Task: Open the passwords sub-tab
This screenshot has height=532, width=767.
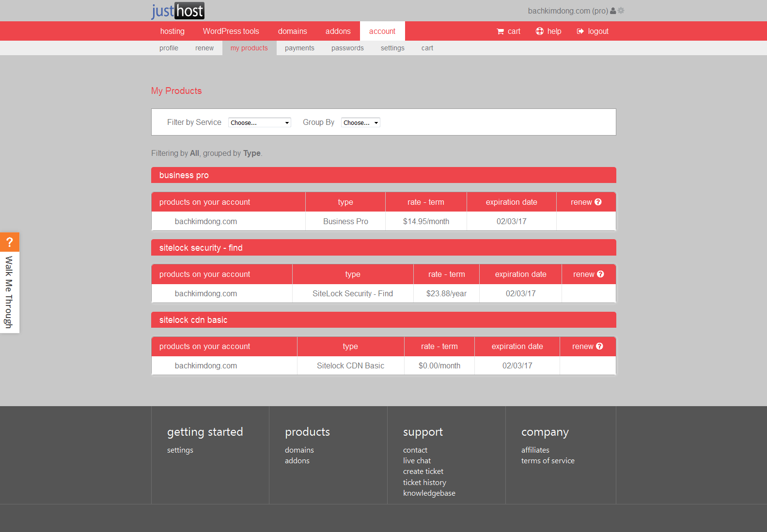Action: [347, 48]
